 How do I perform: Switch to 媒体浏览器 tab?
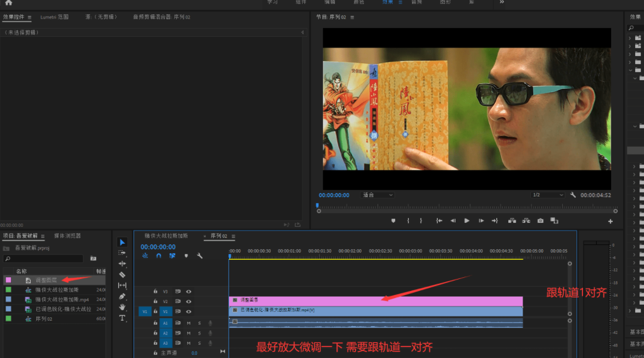coord(68,236)
